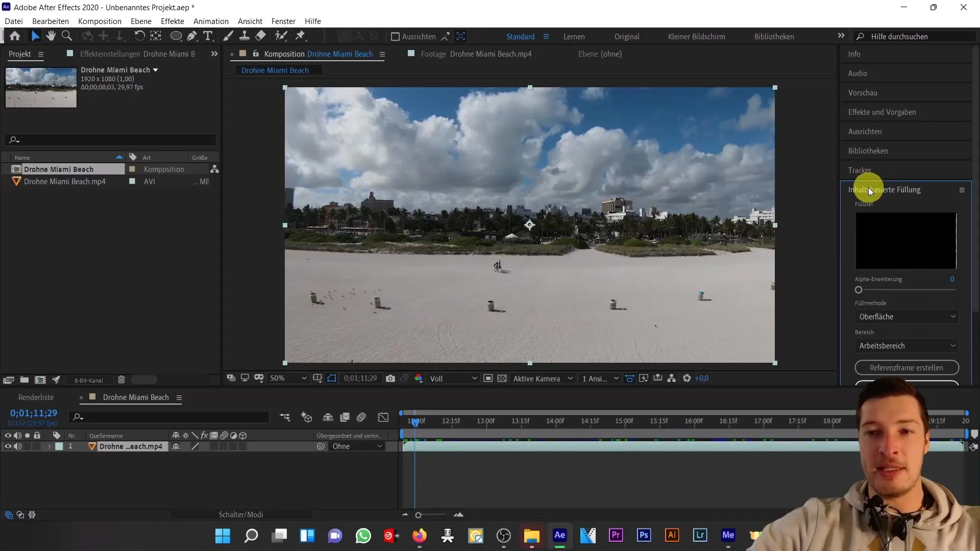The height and width of the screenshot is (551, 980).
Task: Select the Pen tool in toolbar
Action: click(191, 36)
